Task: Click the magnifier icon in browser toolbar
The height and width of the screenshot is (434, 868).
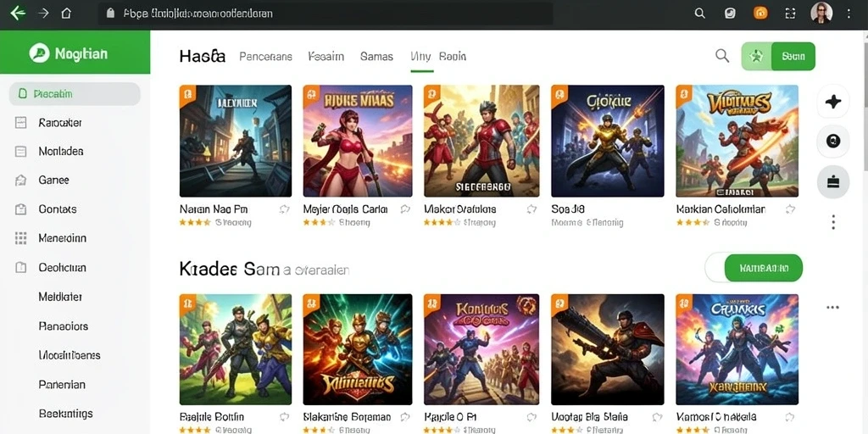Action: coord(699,14)
